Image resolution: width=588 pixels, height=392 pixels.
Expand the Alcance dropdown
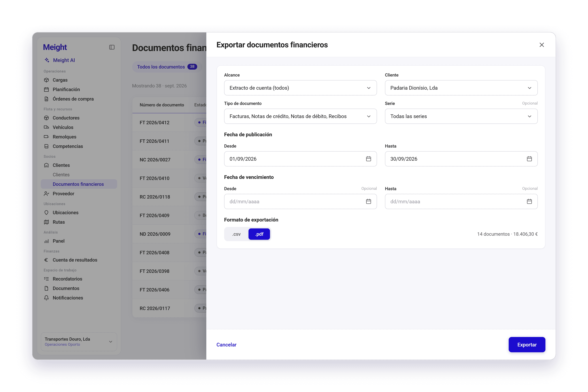[300, 88]
